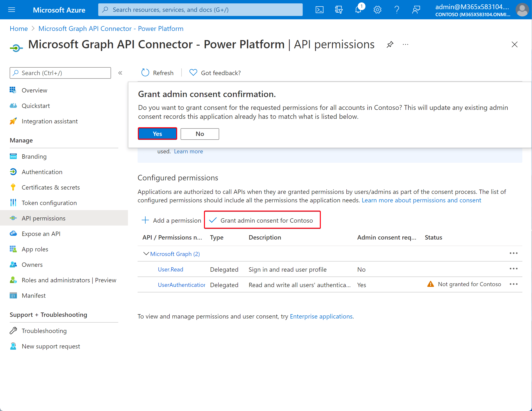Pin this blade using pin icon
This screenshot has width=532, height=411.
click(390, 45)
